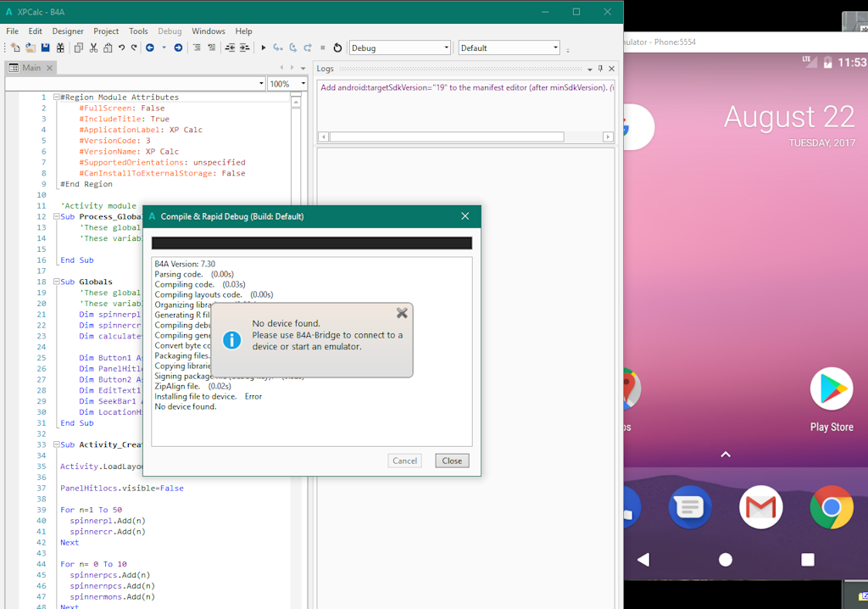Open the Debug build mode dropdown
Viewport: 868px width, 609px height.
[x=445, y=47]
